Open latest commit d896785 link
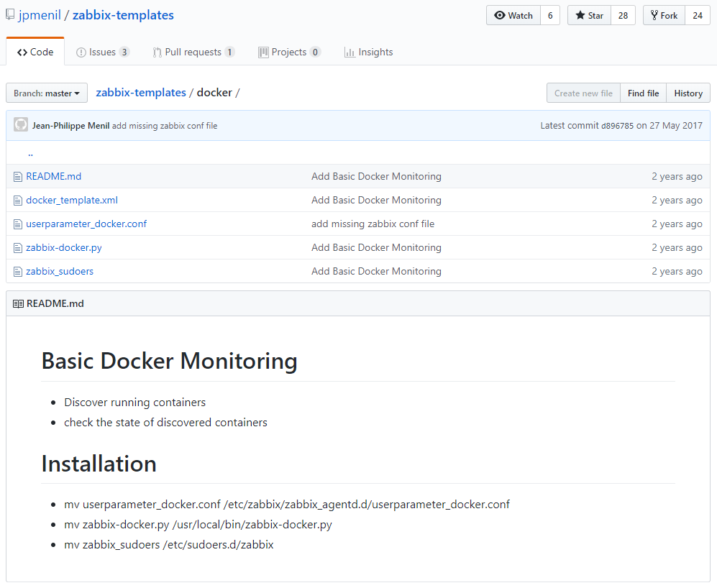The width and height of the screenshot is (717, 588). coord(617,126)
